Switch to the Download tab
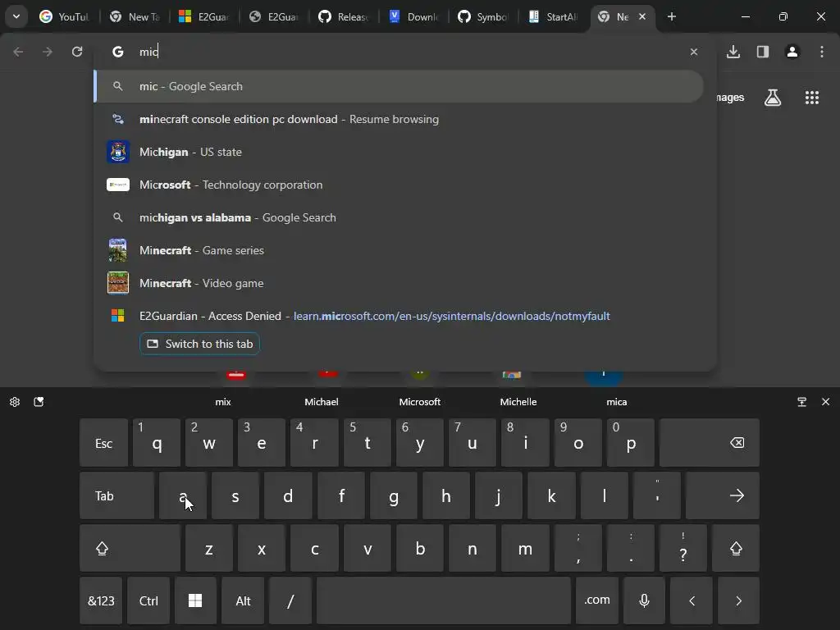Image resolution: width=840 pixels, height=630 pixels. (413, 16)
